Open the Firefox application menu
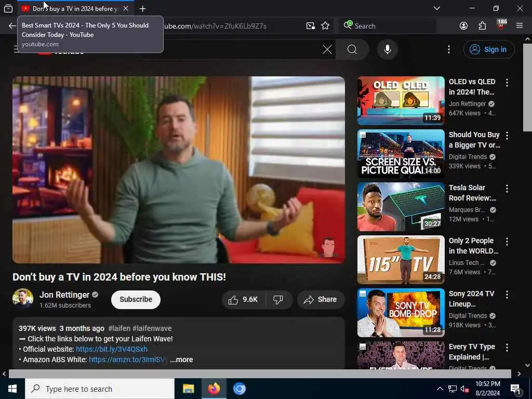 (520, 25)
